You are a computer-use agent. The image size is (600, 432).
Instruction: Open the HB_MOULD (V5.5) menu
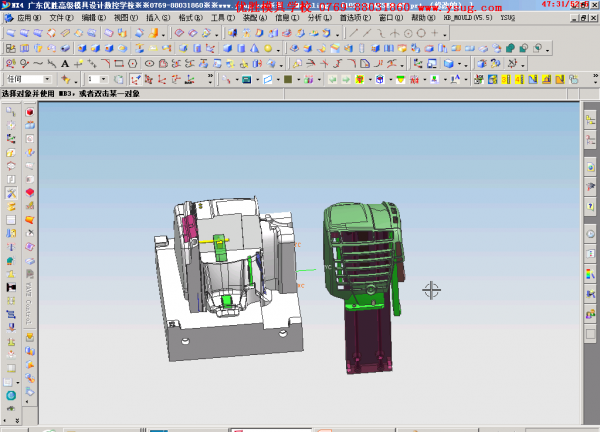[x=468, y=18]
